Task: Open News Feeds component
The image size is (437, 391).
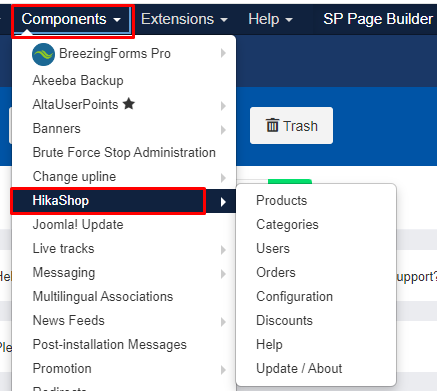Action: pyautogui.click(x=69, y=321)
